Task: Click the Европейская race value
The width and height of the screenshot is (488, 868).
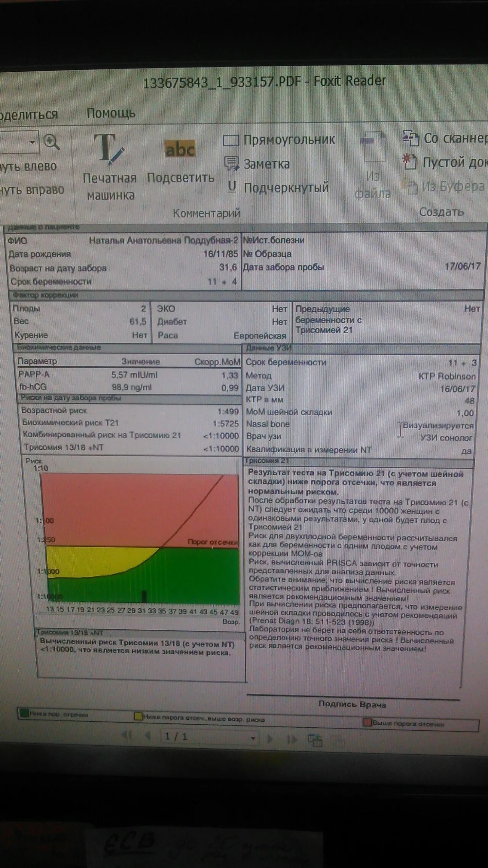Action: [x=260, y=336]
